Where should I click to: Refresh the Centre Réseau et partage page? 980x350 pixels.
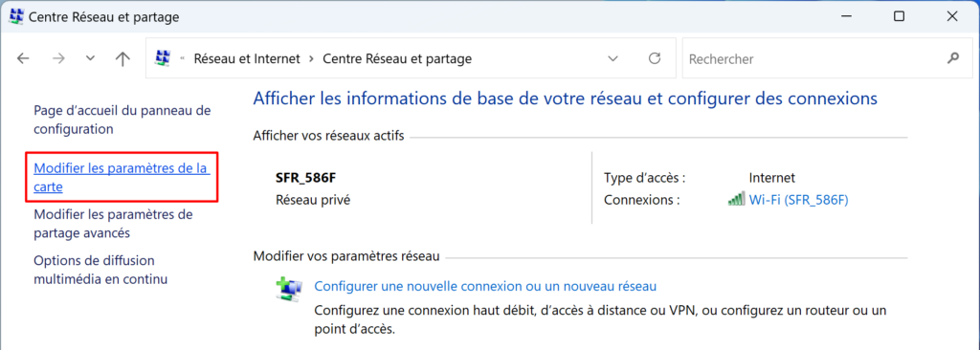[x=655, y=58]
